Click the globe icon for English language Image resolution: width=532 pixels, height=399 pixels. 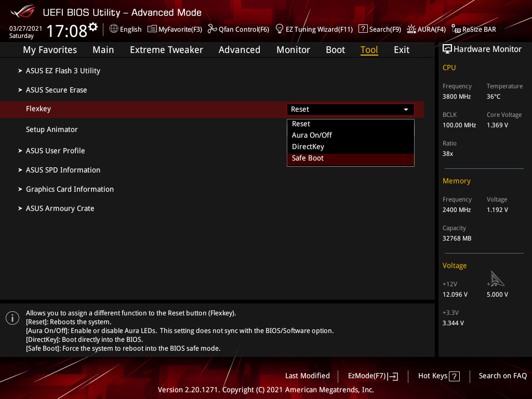(x=114, y=29)
